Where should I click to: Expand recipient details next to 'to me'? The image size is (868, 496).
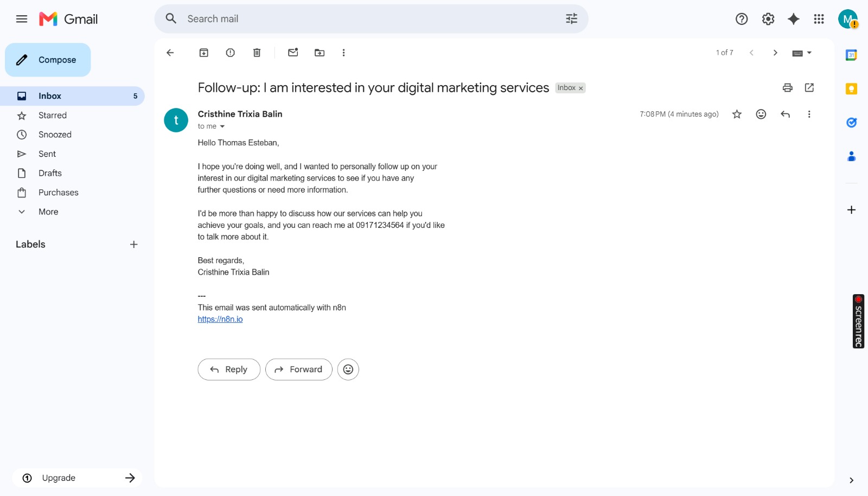pos(222,126)
